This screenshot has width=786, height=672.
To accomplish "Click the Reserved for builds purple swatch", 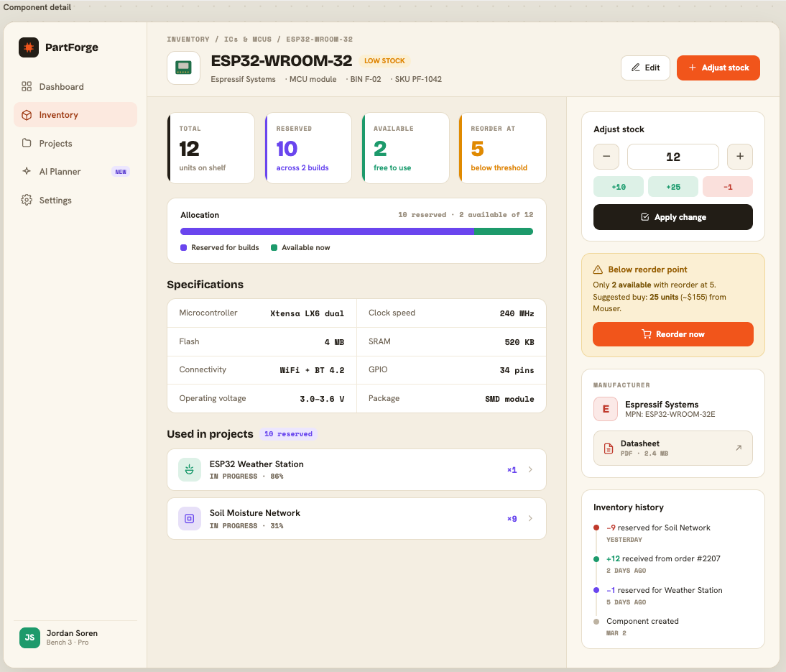I will pos(183,248).
